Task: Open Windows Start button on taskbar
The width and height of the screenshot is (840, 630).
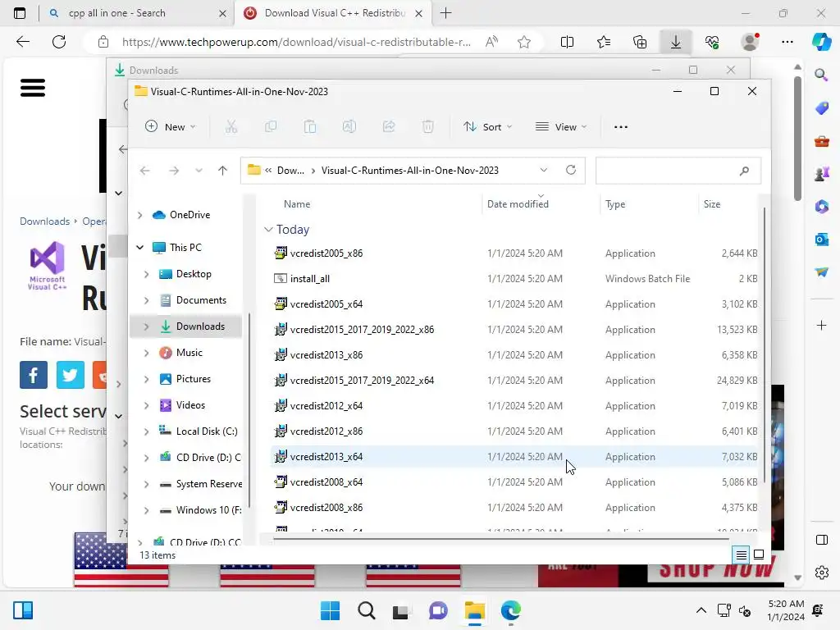Action: point(330,610)
